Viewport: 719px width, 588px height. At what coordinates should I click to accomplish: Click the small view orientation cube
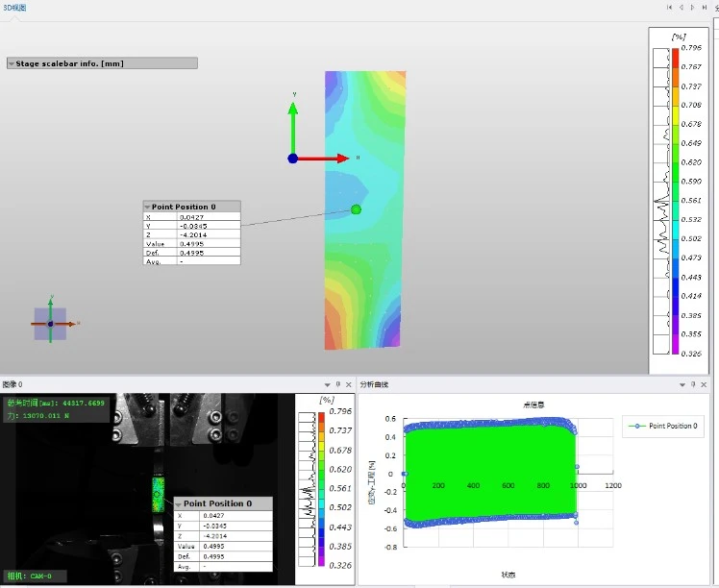pos(51,324)
